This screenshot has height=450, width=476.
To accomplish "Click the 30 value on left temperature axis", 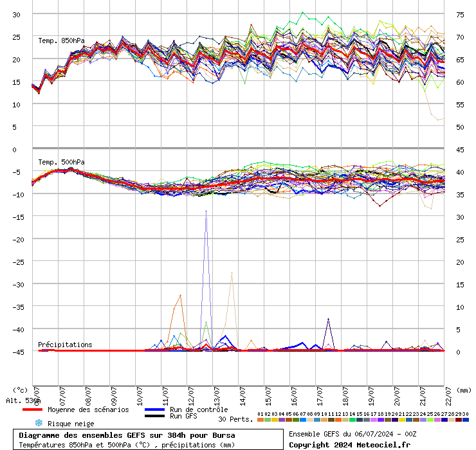I will 16,15.
